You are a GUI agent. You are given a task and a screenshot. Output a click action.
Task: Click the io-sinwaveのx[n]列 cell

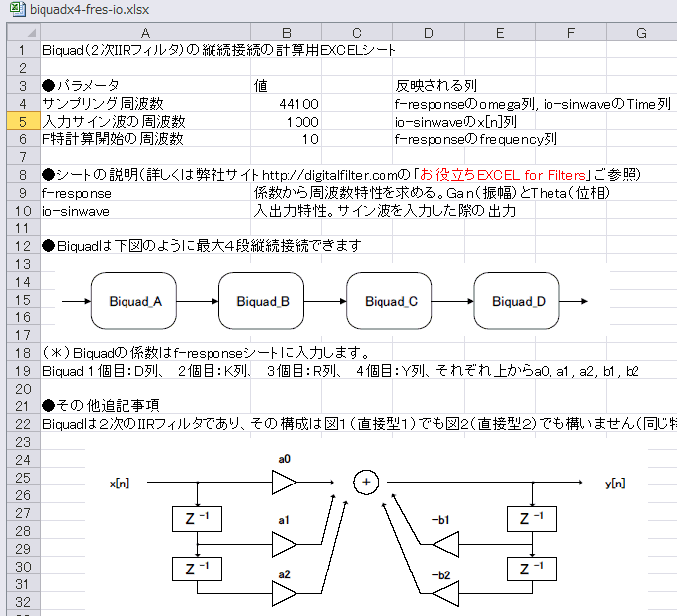[456, 122]
